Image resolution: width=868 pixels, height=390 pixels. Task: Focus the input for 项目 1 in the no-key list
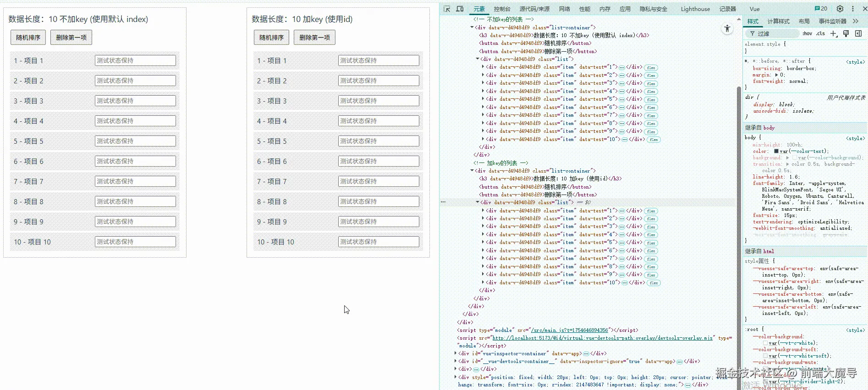[135, 60]
